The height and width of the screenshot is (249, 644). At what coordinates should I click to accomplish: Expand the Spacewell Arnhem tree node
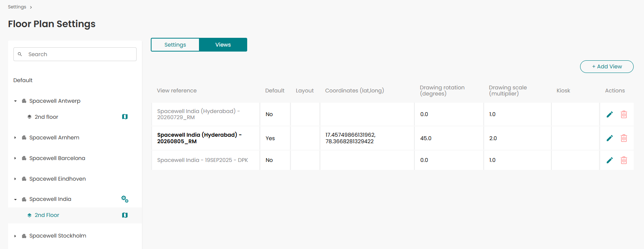point(15,138)
